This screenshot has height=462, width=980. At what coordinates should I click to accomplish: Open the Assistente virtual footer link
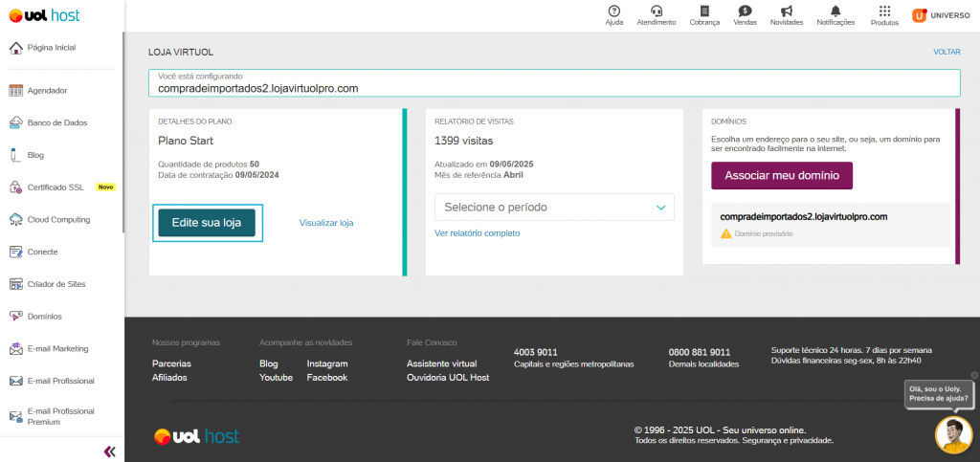(x=442, y=363)
